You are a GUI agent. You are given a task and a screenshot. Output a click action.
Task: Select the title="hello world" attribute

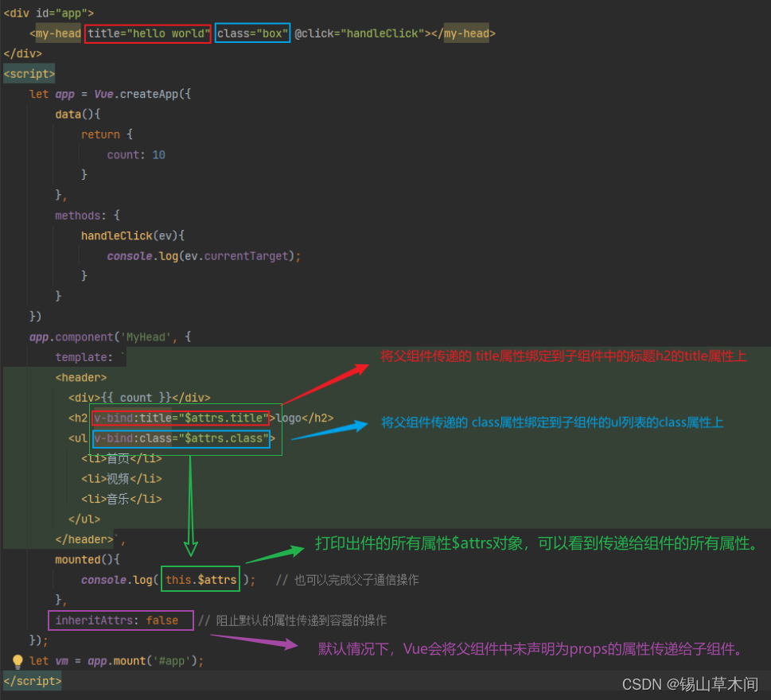coord(148,33)
